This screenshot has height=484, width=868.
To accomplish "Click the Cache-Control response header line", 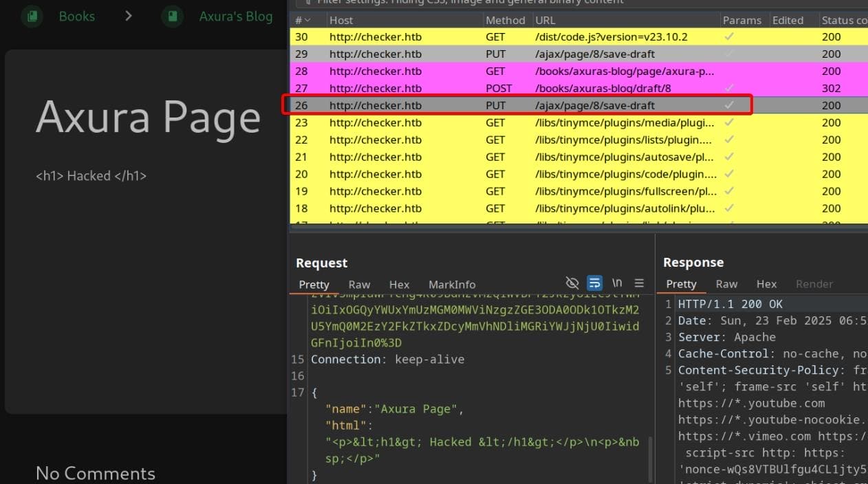I will [772, 353].
